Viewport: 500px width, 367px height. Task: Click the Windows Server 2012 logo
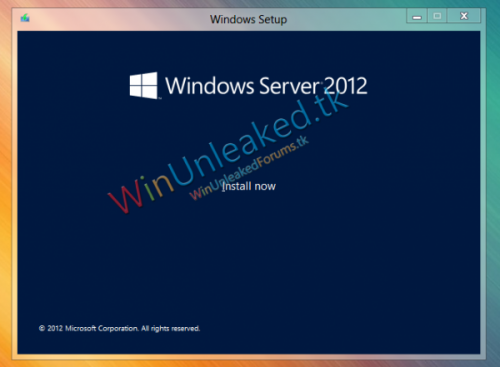(144, 85)
